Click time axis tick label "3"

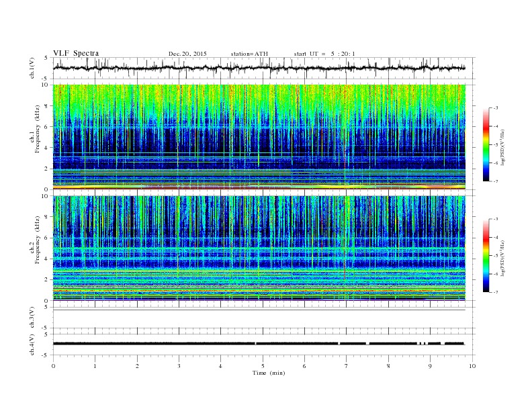179,366
